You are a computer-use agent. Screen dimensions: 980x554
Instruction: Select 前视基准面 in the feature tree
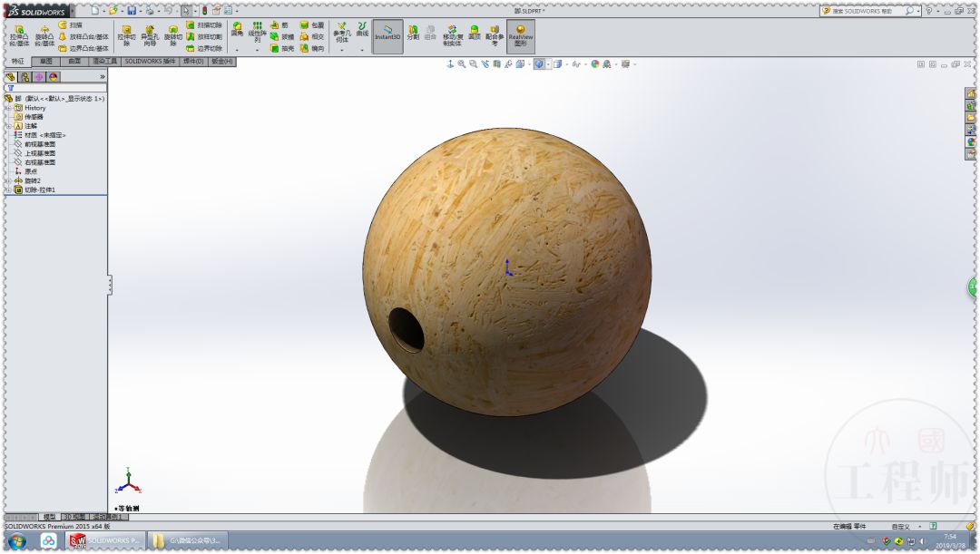point(40,144)
